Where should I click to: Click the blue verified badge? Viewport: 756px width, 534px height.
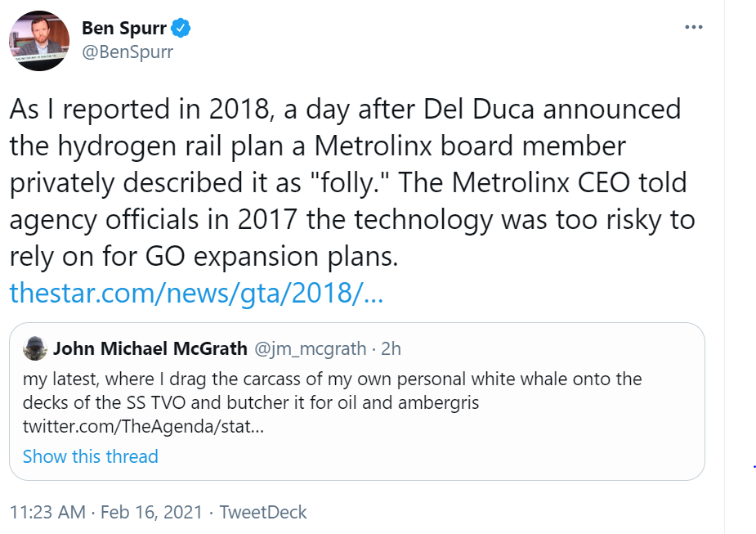point(181,29)
